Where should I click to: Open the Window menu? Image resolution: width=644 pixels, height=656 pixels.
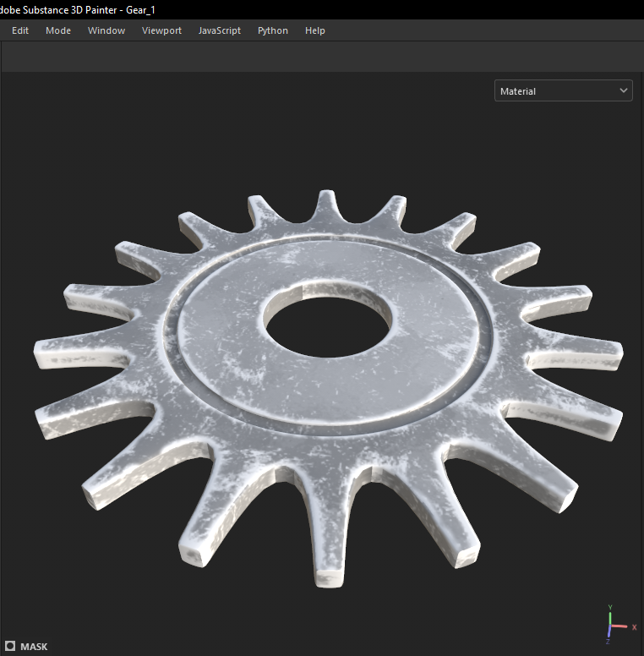point(106,30)
